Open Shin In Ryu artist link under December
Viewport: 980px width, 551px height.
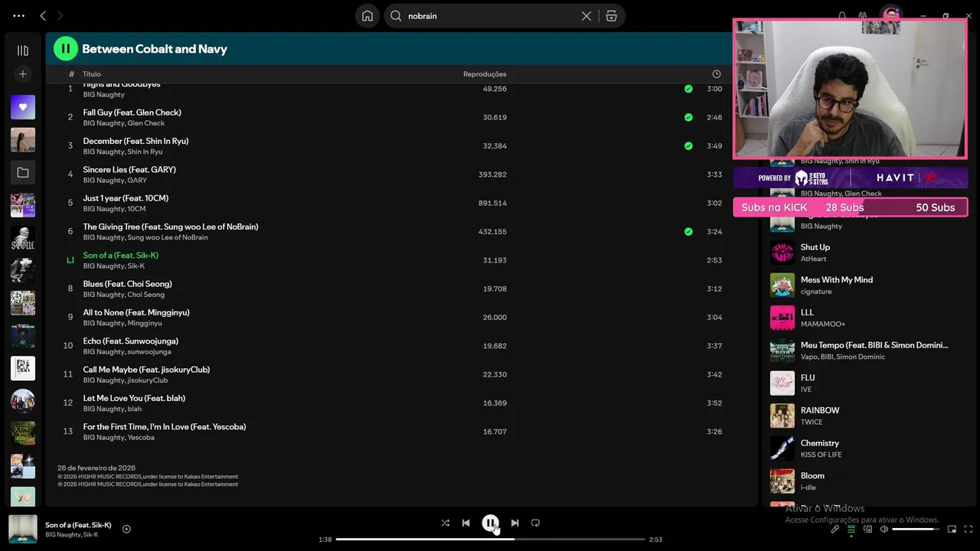tap(145, 152)
